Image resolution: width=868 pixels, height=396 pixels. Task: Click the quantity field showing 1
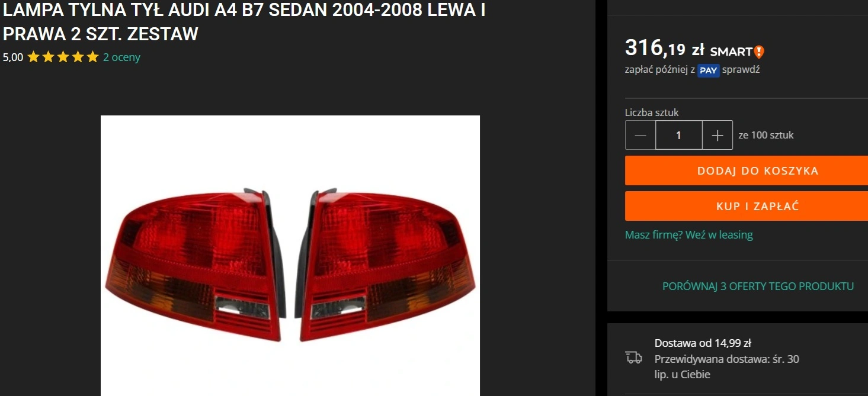(679, 135)
